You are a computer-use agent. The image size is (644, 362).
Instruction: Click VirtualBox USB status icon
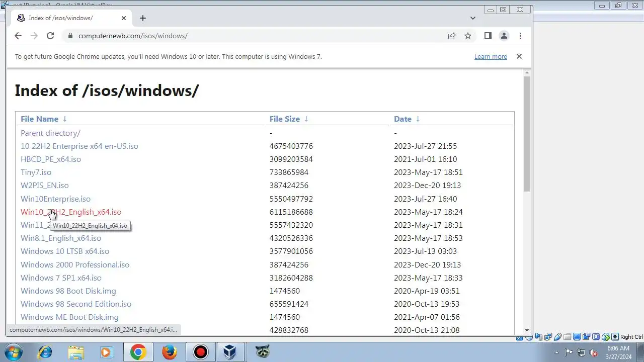click(x=557, y=337)
